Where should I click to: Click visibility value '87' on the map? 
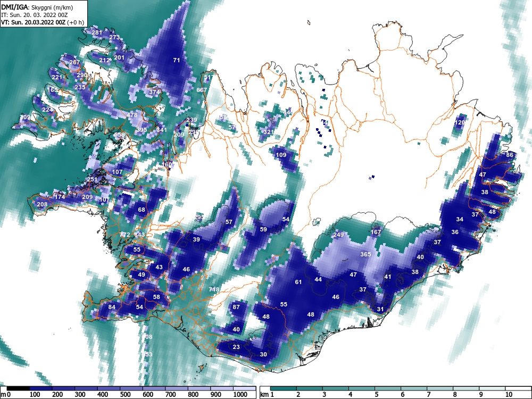point(236,307)
